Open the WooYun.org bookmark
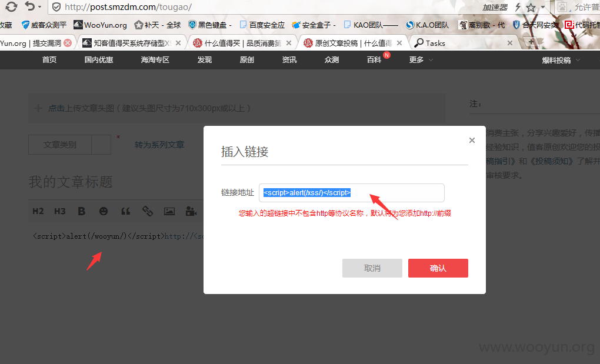 click(x=100, y=25)
